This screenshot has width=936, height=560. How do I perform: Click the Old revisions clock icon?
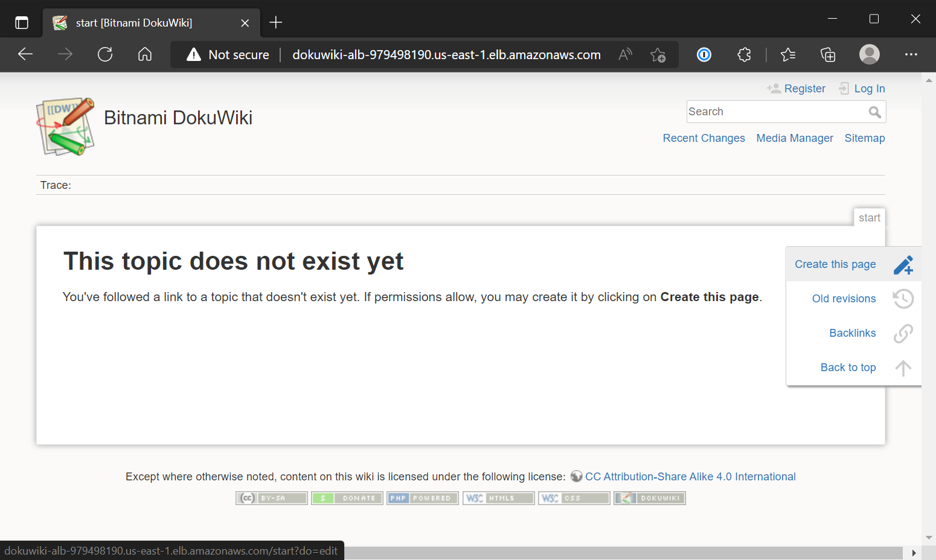tap(903, 299)
